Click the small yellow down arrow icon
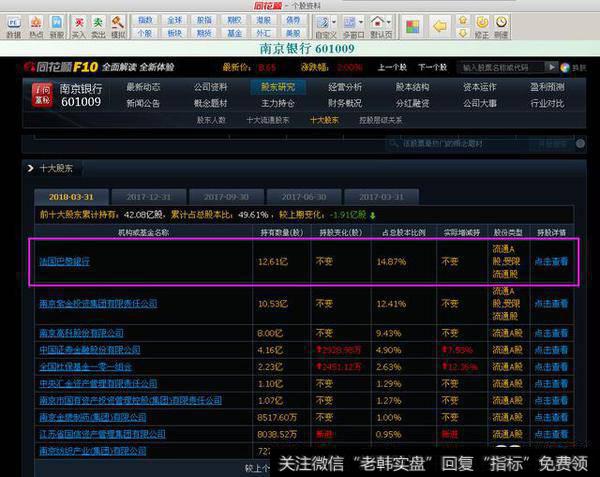The image size is (600, 477). tap(463, 33)
